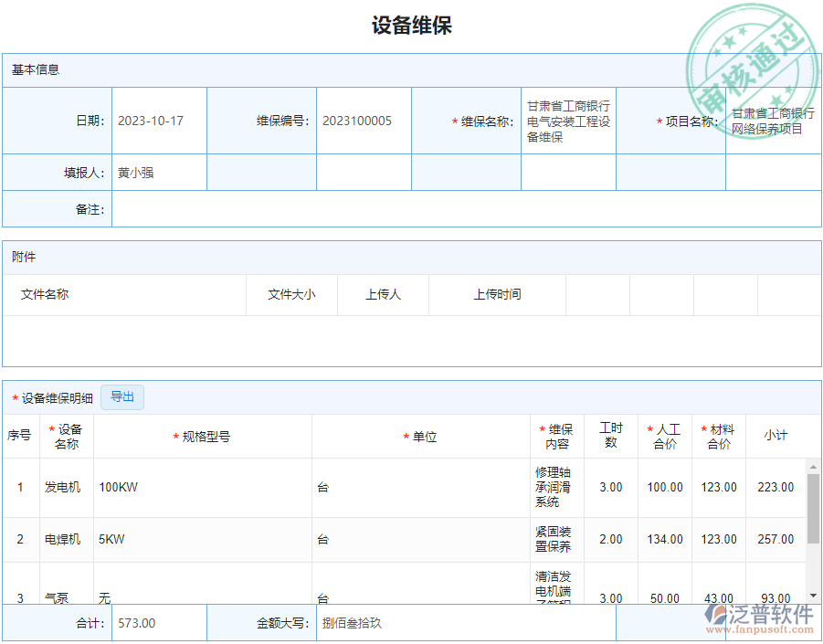Select the 发电机 equipment name cell
Viewport: 823px width, 644px height.
63,488
